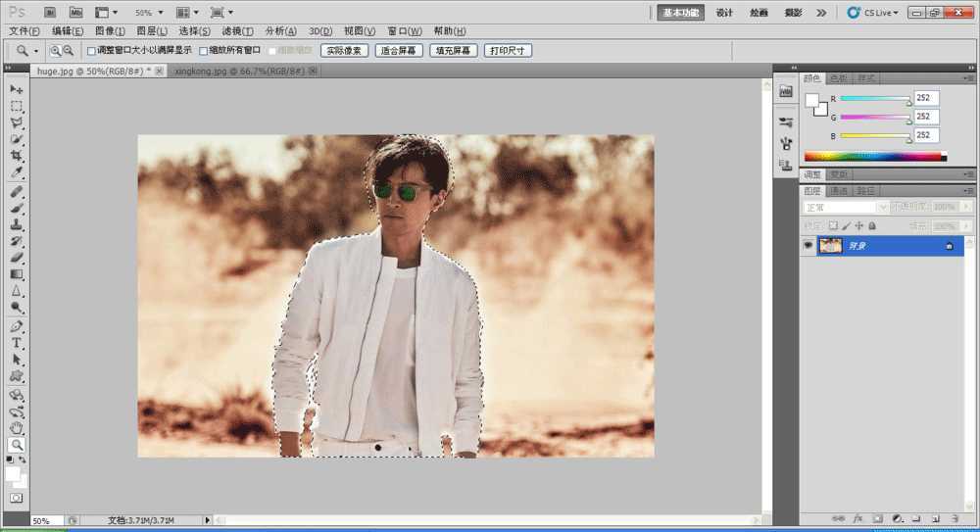980x532 pixels.
Task: Select the Rectangular Marquee tool
Action: (x=17, y=106)
